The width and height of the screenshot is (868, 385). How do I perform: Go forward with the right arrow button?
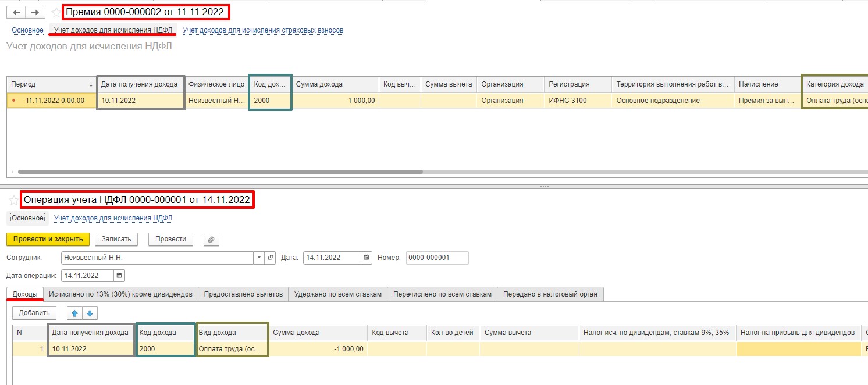(x=35, y=12)
